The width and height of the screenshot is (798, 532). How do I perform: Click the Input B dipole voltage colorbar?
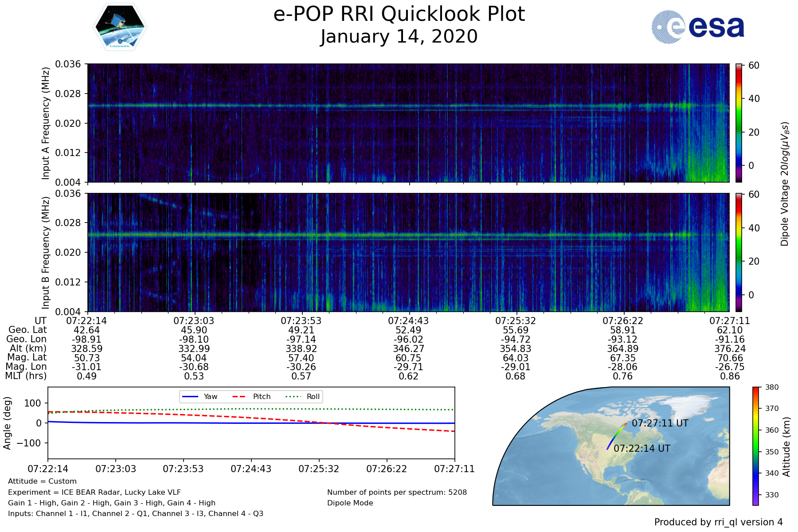pyautogui.click(x=739, y=252)
